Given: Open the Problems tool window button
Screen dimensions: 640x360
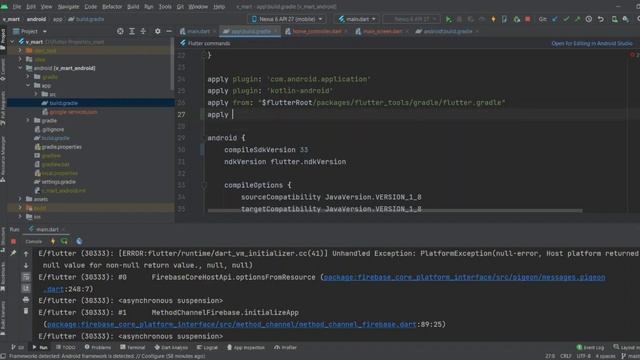Looking at the screenshot, I should [x=98, y=347].
